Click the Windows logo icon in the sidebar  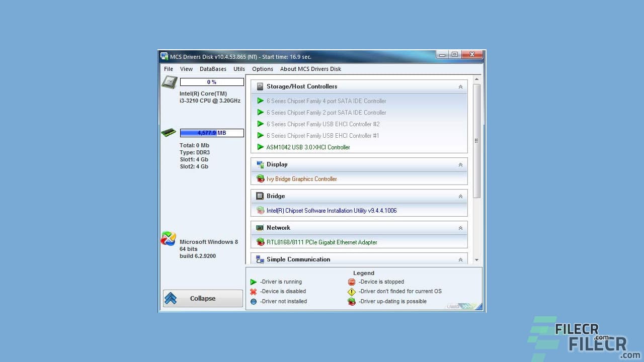[168, 239]
